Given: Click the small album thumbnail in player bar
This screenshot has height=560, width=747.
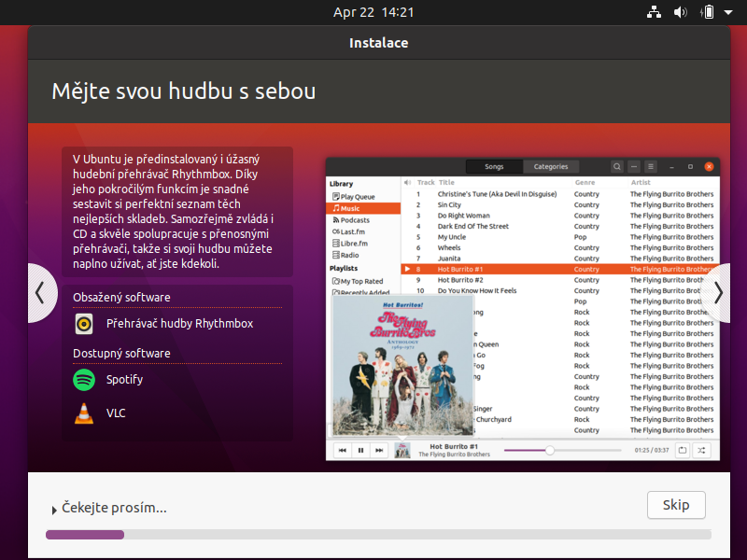Looking at the screenshot, I should click(x=402, y=451).
